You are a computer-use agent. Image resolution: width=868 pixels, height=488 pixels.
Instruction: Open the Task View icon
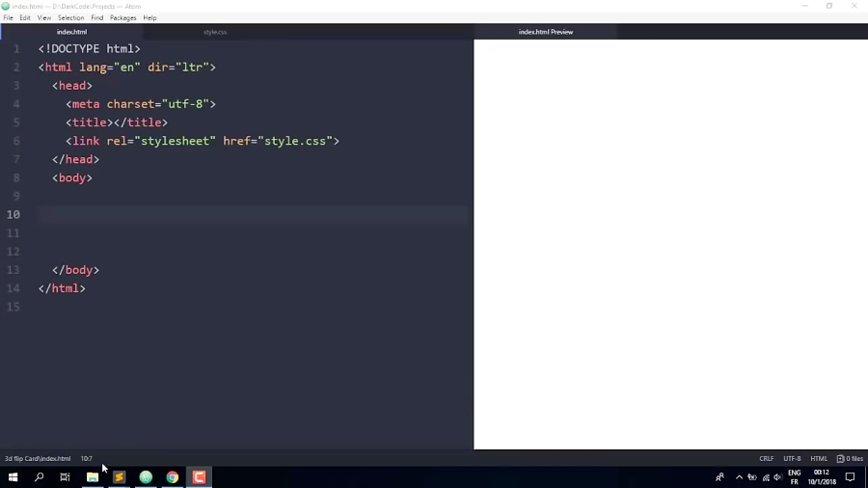pos(66,477)
